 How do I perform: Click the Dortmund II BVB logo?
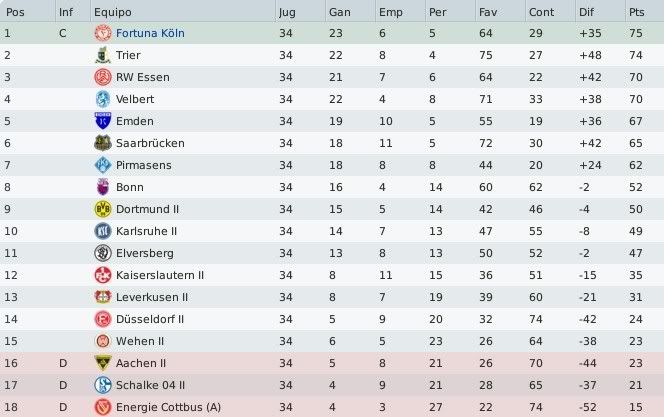point(103,209)
